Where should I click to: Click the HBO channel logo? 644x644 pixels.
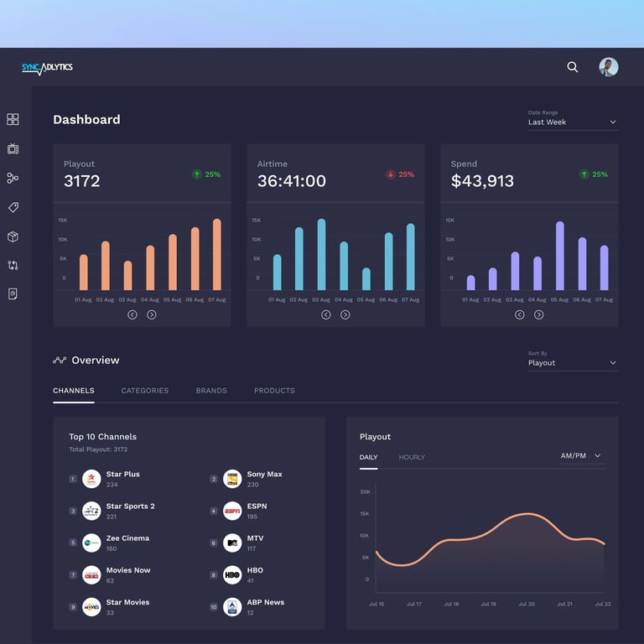pos(232,575)
